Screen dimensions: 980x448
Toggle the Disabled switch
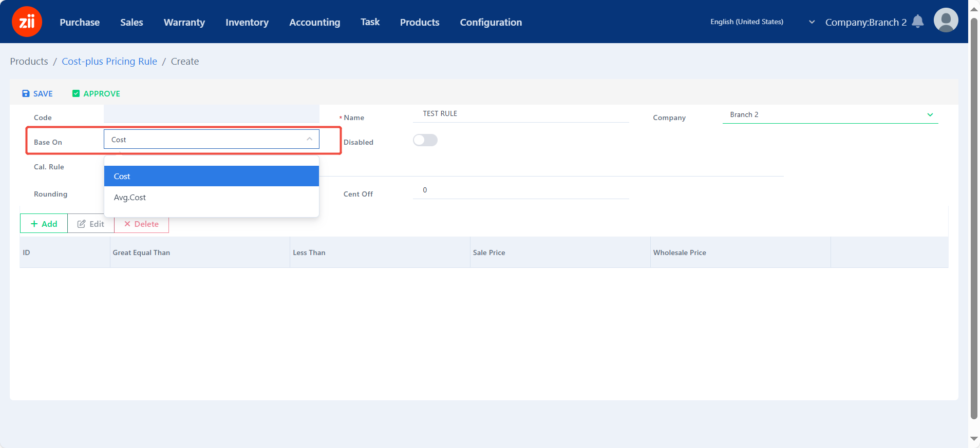425,140
